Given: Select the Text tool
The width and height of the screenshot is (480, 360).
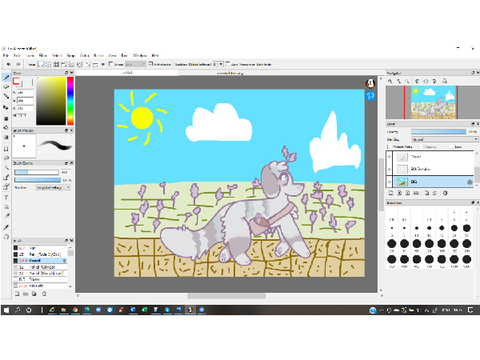Looking at the screenshot, I should (x=6, y=197).
